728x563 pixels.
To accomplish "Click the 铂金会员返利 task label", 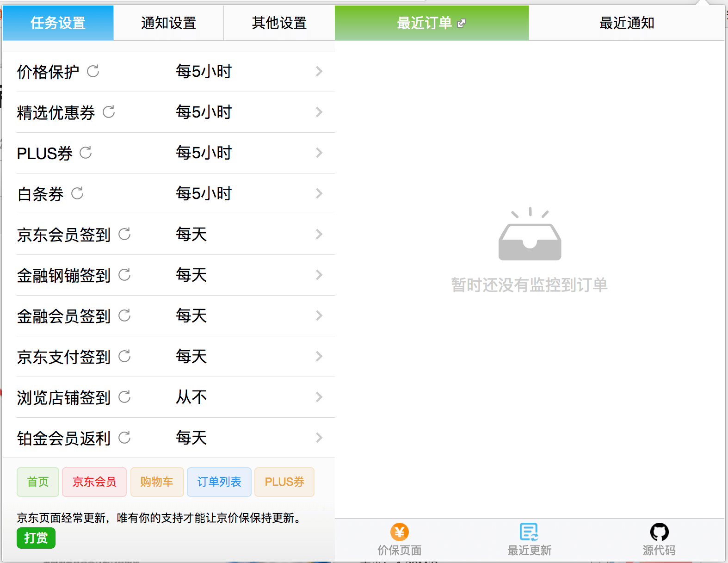I will tap(64, 438).
